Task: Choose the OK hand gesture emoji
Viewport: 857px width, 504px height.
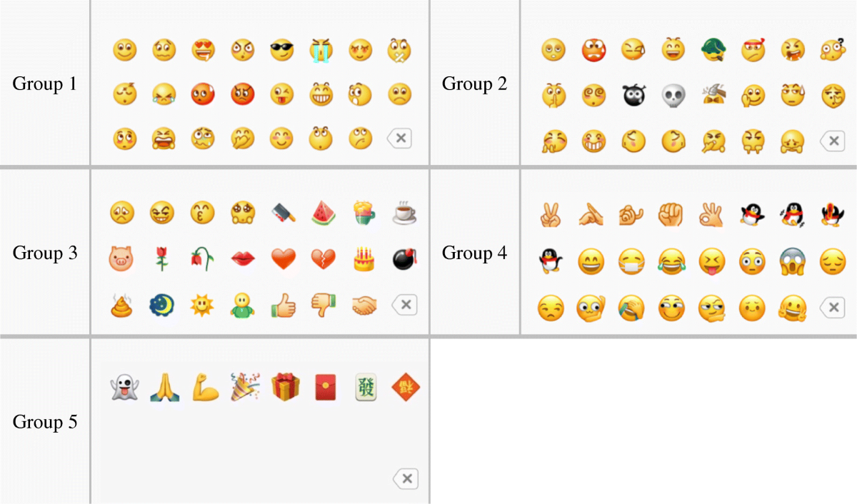Action: (712, 214)
